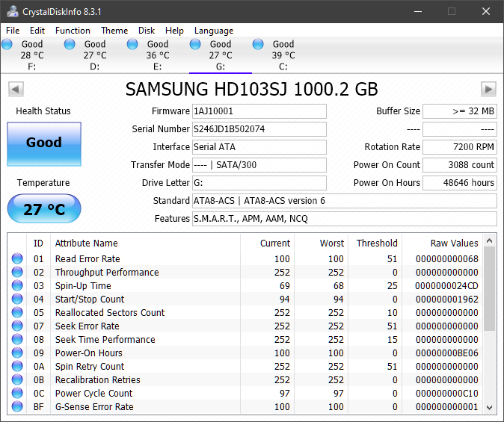Go to next disk arrow
This screenshot has height=422, width=504.
click(488, 89)
